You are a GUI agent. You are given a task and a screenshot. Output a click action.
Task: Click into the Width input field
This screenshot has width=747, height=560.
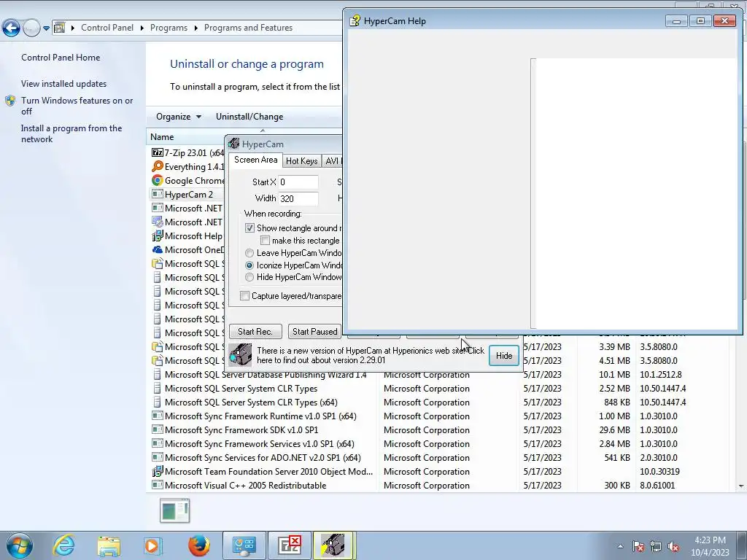coord(298,198)
